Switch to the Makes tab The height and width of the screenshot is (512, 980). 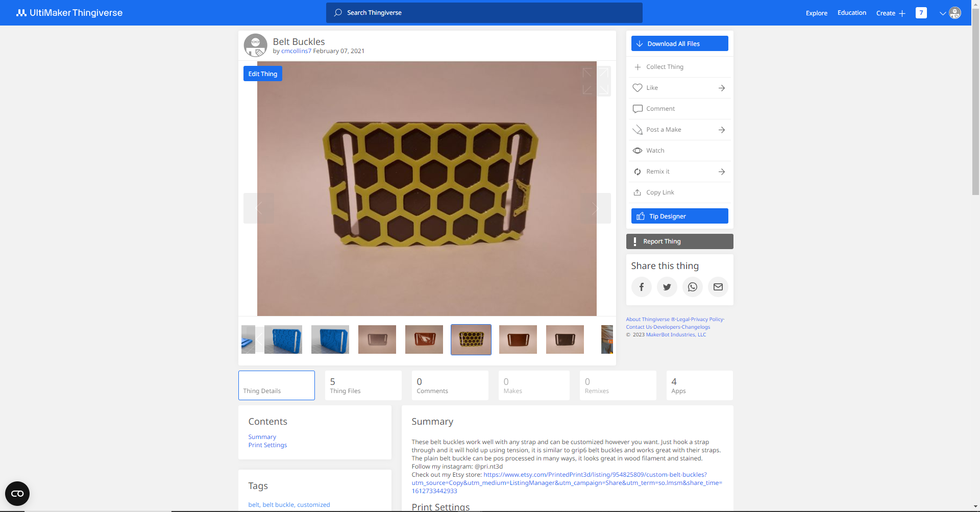click(534, 385)
